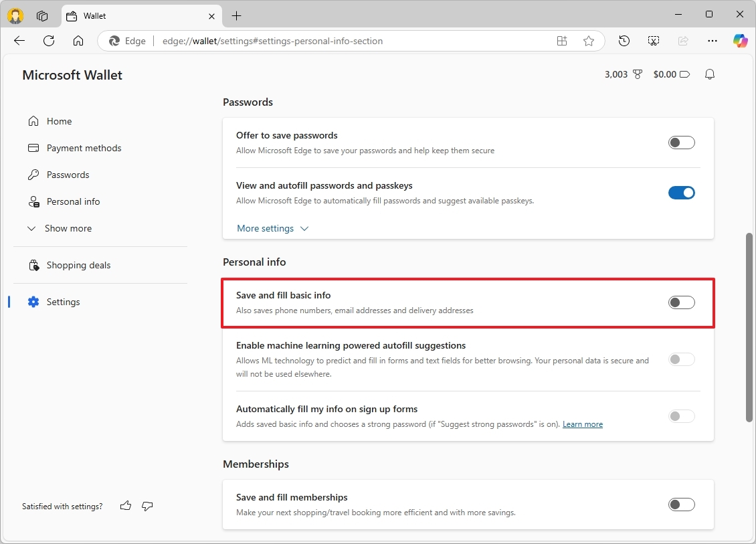Expand More settings under Passwords

pyautogui.click(x=272, y=229)
